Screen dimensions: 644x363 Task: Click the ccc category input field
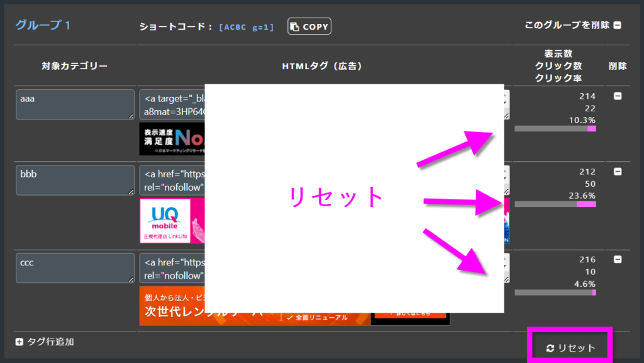[75, 268]
